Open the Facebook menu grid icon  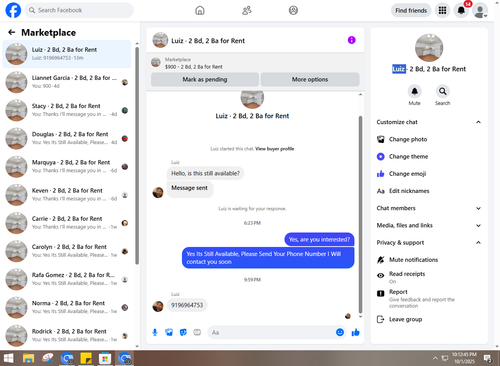pos(442,10)
